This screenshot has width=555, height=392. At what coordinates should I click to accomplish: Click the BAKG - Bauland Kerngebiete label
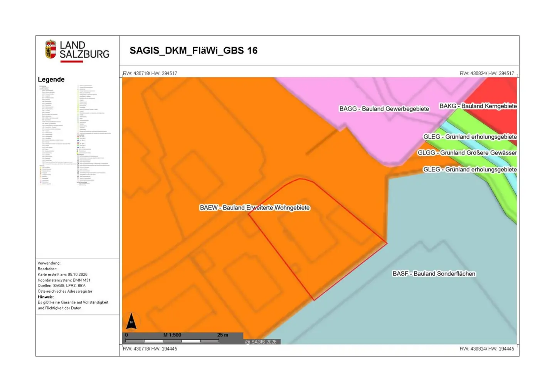pos(478,106)
